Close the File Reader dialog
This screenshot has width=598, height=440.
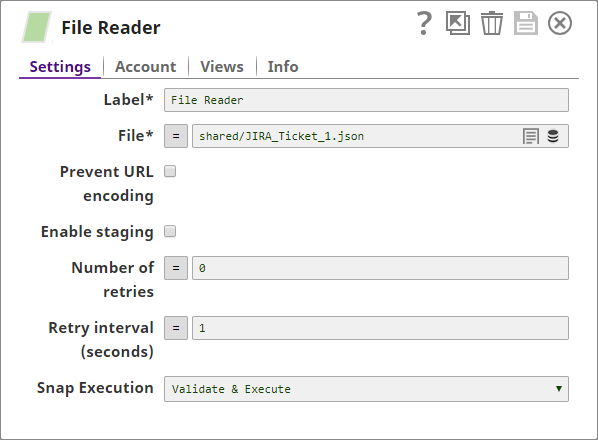coord(560,23)
